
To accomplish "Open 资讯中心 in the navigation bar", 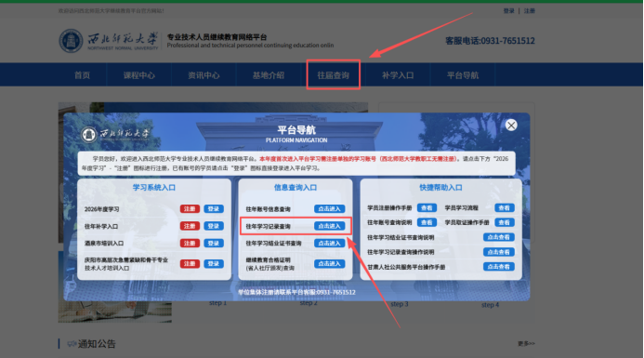I will 204,75.
